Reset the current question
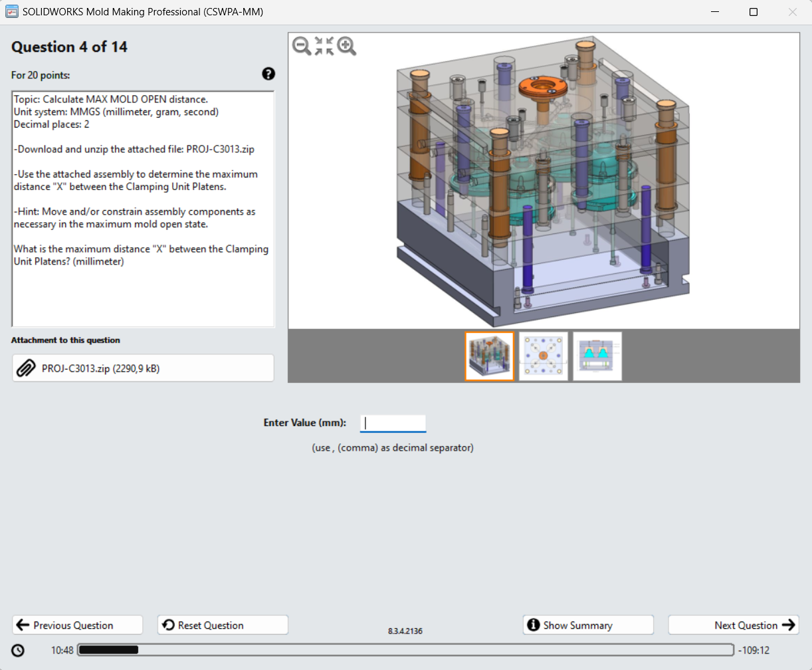Image resolution: width=812 pixels, height=670 pixels. coord(223,625)
